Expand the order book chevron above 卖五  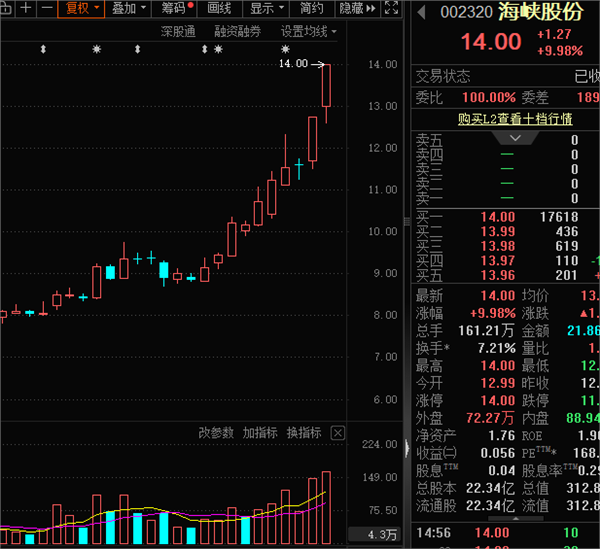[x=516, y=138]
